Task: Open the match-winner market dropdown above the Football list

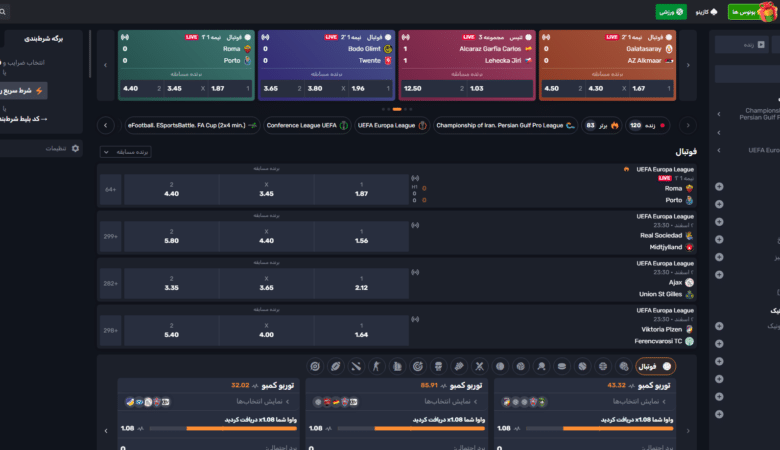Action: (x=125, y=151)
